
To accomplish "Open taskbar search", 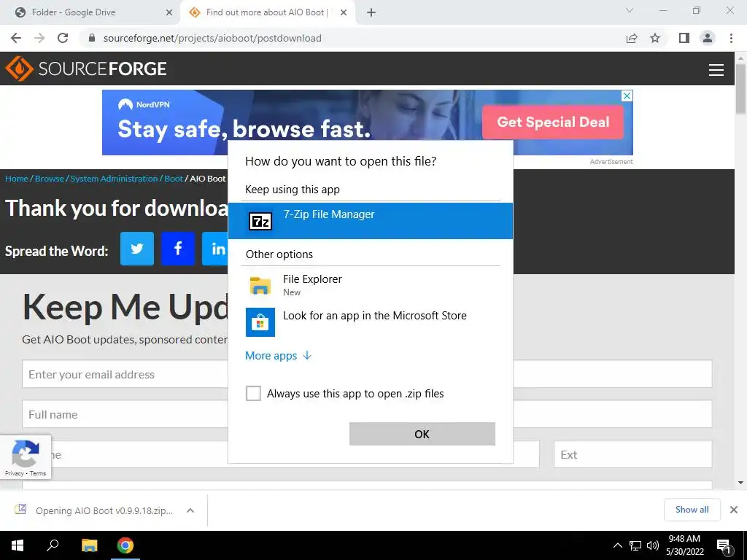I will 53,545.
